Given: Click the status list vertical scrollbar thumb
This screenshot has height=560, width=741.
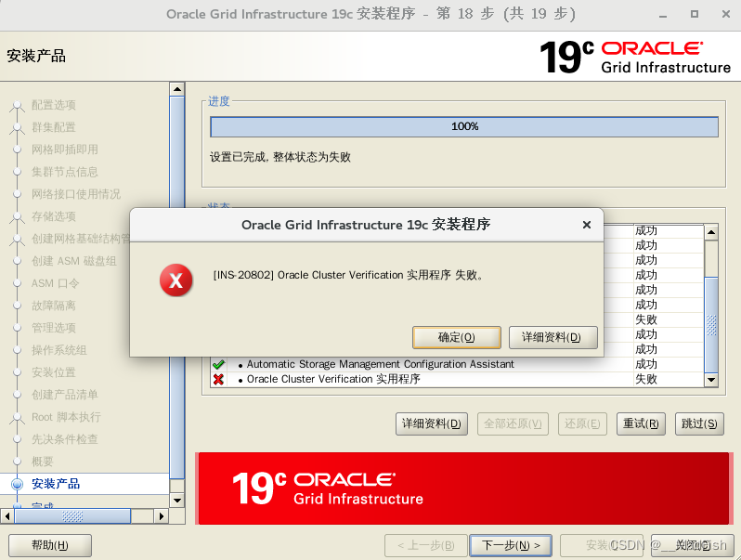Looking at the screenshot, I should point(711,325).
